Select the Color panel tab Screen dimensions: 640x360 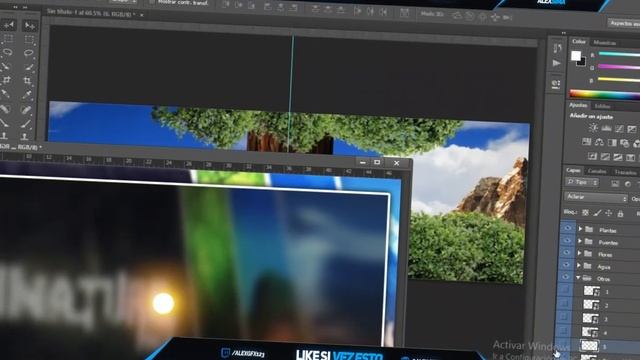tap(579, 42)
